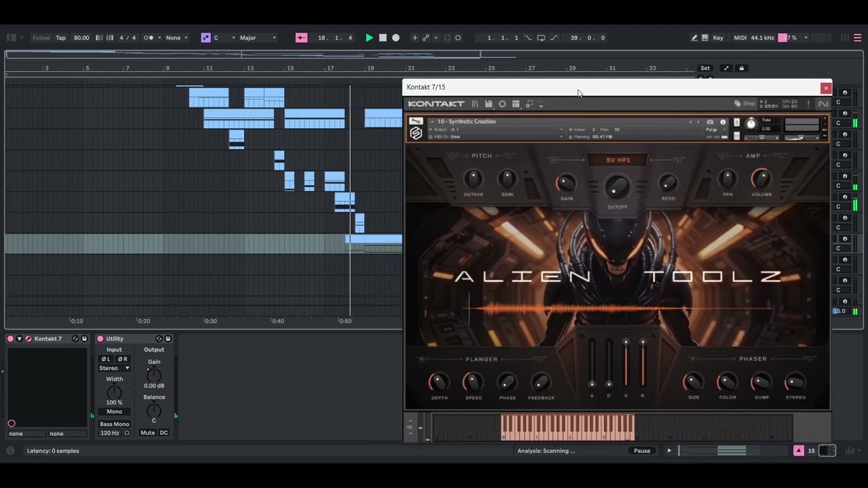Toggle the metronome in the transport bar
Viewport: 868px width, 488px height.
click(149, 38)
